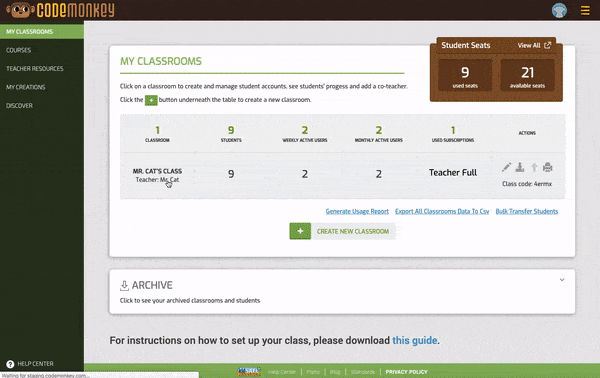Open View All student seats

pyautogui.click(x=534, y=45)
